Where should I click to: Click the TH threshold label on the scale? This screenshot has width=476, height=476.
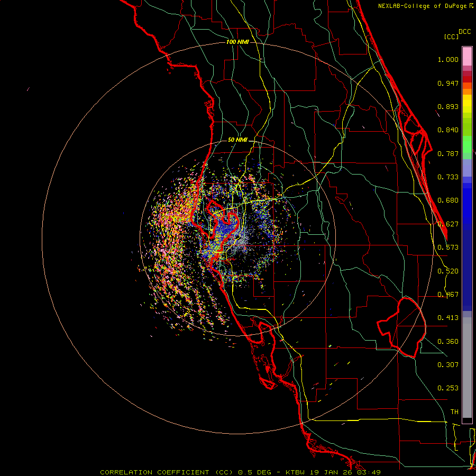454,412
